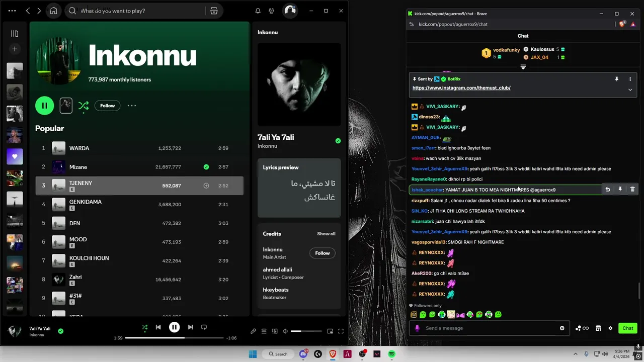Toggle saved checkmark in bottom player bar
The image size is (644, 362).
coord(61,331)
